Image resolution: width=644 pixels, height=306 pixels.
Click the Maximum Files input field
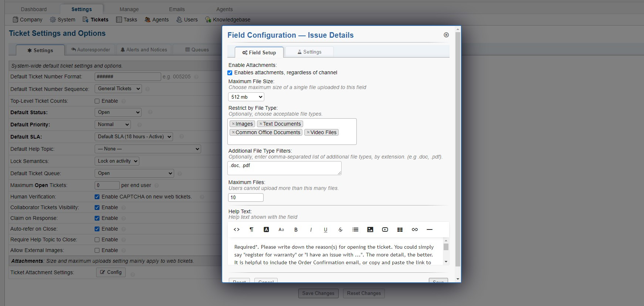point(245,197)
